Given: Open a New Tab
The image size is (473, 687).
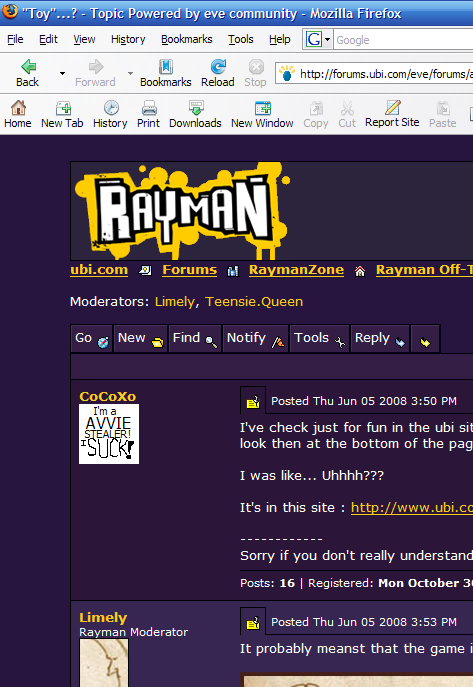Looking at the screenshot, I should tap(62, 114).
